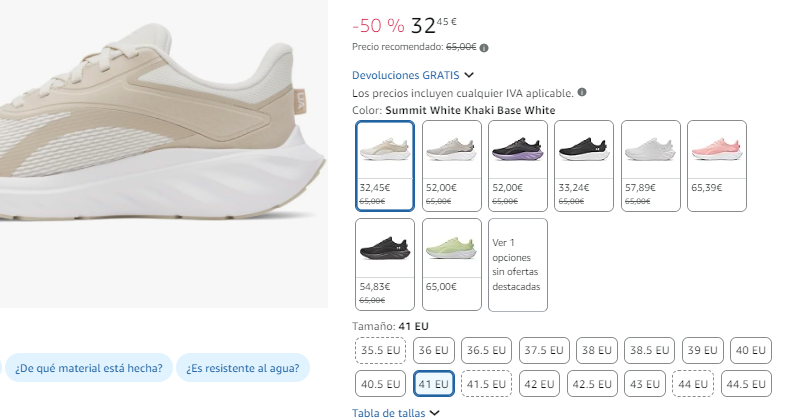Choose size 38.5 EU

[649, 351]
